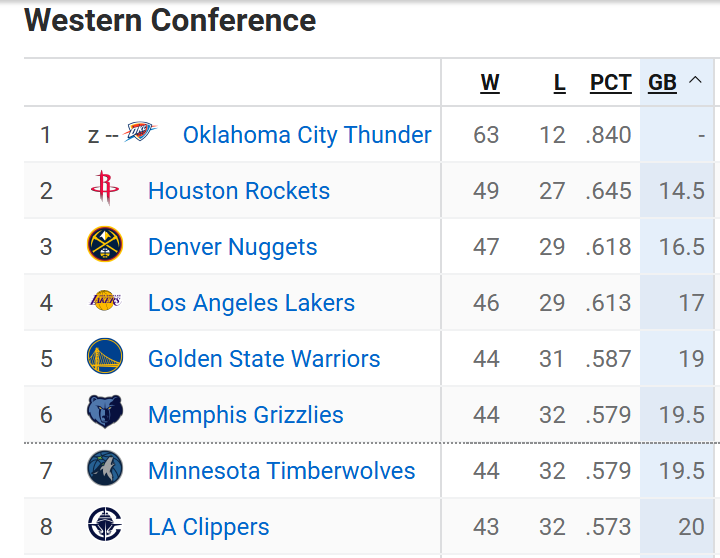
Task: Click the Golden State Warriors logo
Action: click(105, 356)
